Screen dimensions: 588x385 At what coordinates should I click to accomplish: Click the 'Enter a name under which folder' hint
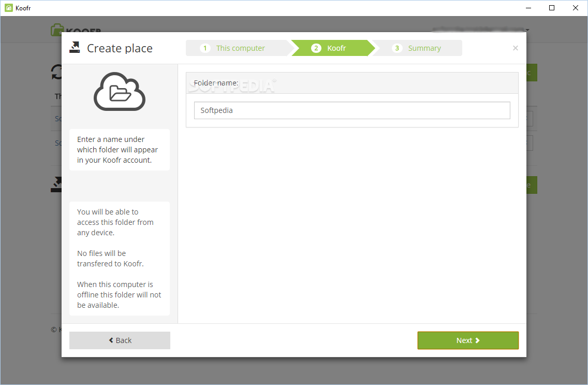[x=117, y=150]
